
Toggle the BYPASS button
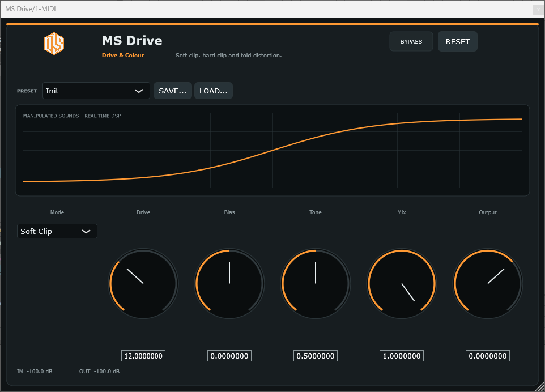(x=411, y=41)
